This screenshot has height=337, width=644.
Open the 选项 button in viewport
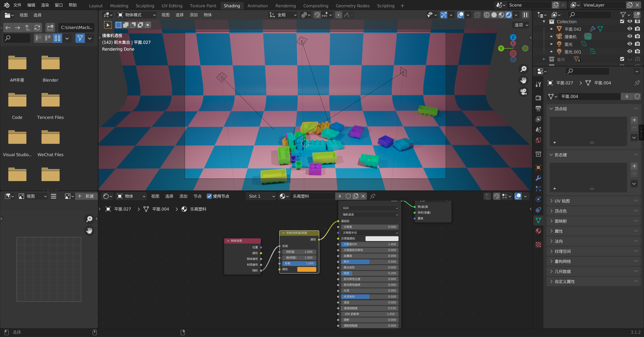click(521, 25)
